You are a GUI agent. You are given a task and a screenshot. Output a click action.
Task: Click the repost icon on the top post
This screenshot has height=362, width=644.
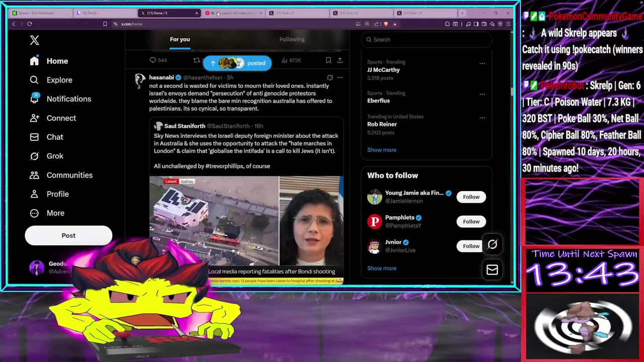(197, 60)
